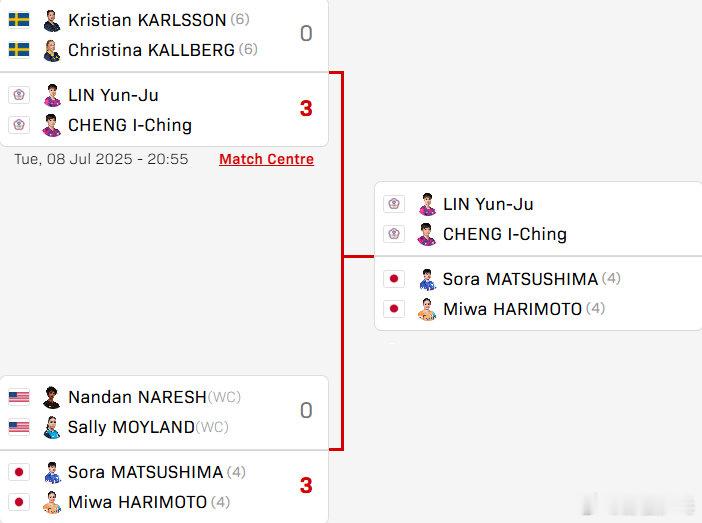Screen dimensions: 702x523
Task: Click CHENG I-Ching's Chinese Taipei flag in first round
Action: pyautogui.click(x=19, y=125)
